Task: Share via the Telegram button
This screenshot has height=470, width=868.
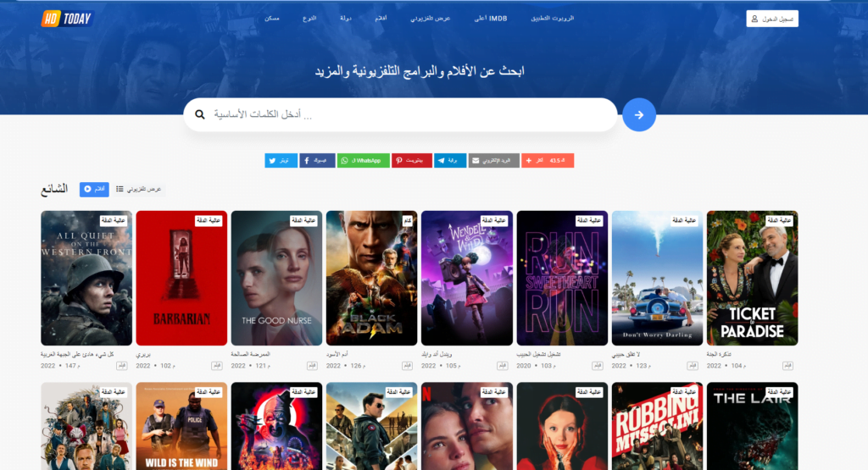Action: click(450, 160)
